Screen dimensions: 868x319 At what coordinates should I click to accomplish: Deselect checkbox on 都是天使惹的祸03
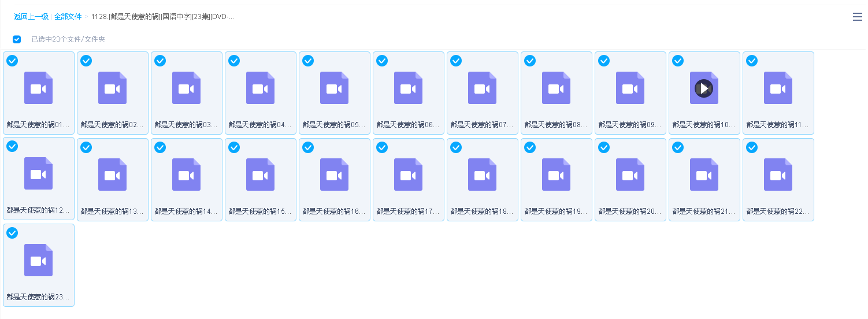160,61
